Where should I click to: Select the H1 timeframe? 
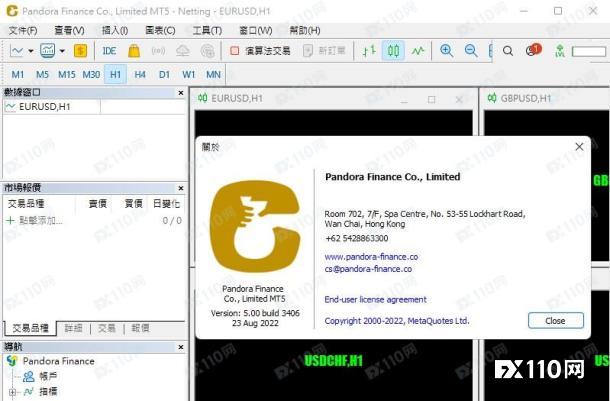(116, 74)
